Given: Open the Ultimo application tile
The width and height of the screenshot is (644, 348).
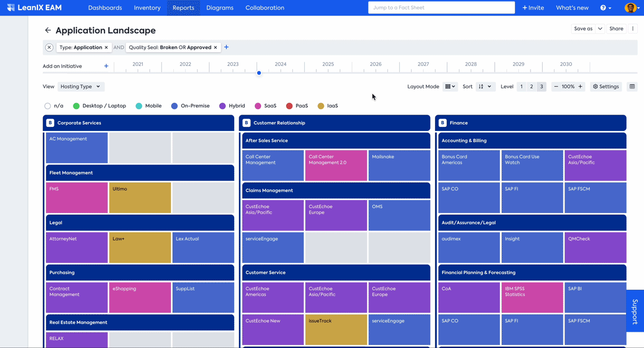Looking at the screenshot, I should 140,197.
